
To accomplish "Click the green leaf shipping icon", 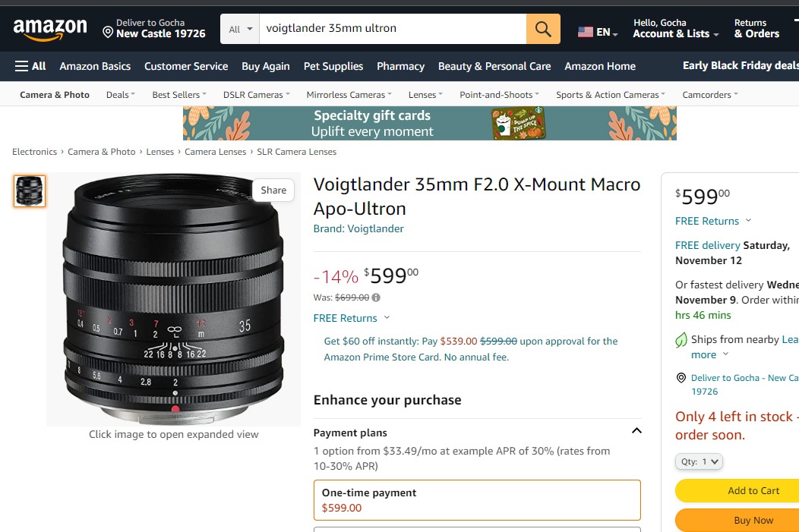I will click(681, 339).
